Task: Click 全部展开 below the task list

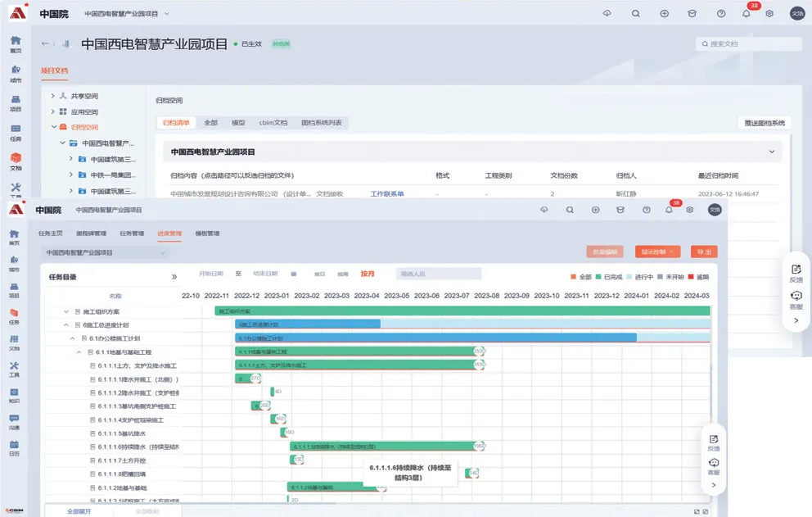Action: pyautogui.click(x=79, y=511)
